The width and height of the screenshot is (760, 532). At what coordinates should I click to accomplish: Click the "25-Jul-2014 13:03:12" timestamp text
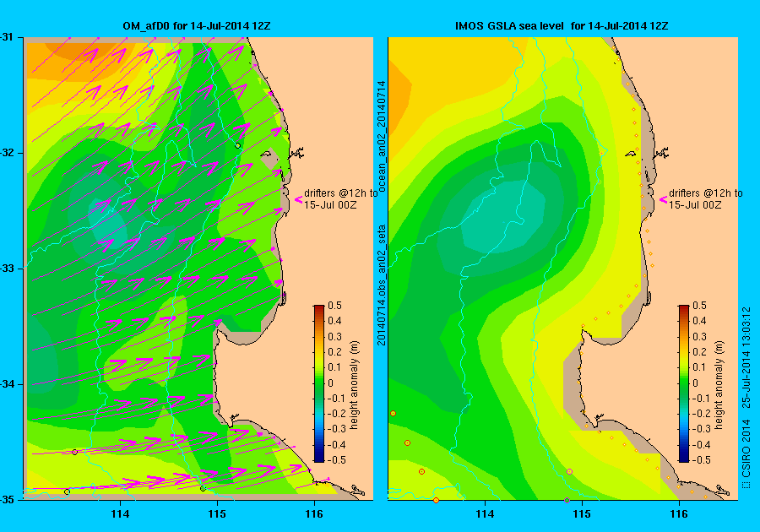click(x=746, y=357)
